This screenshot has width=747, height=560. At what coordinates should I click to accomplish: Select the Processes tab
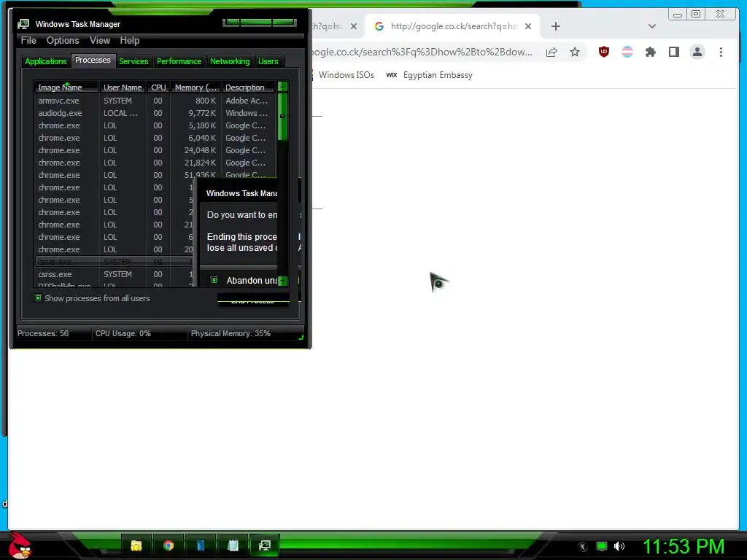click(93, 60)
